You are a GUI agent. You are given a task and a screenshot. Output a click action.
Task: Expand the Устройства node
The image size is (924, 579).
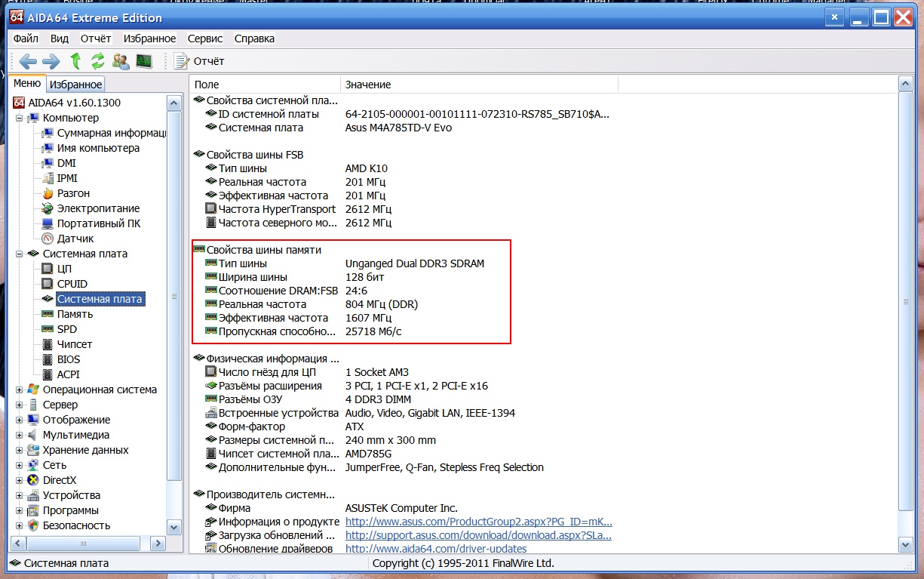pyautogui.click(x=20, y=496)
